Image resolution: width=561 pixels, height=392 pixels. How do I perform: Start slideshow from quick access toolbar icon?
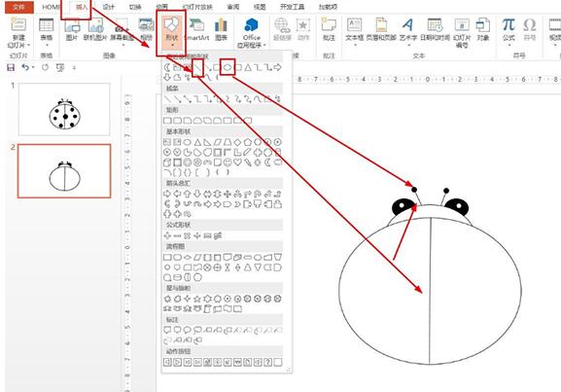60,67
